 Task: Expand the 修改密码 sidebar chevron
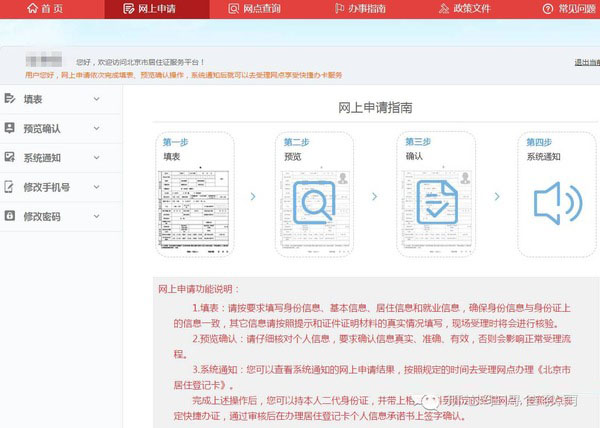click(x=96, y=216)
